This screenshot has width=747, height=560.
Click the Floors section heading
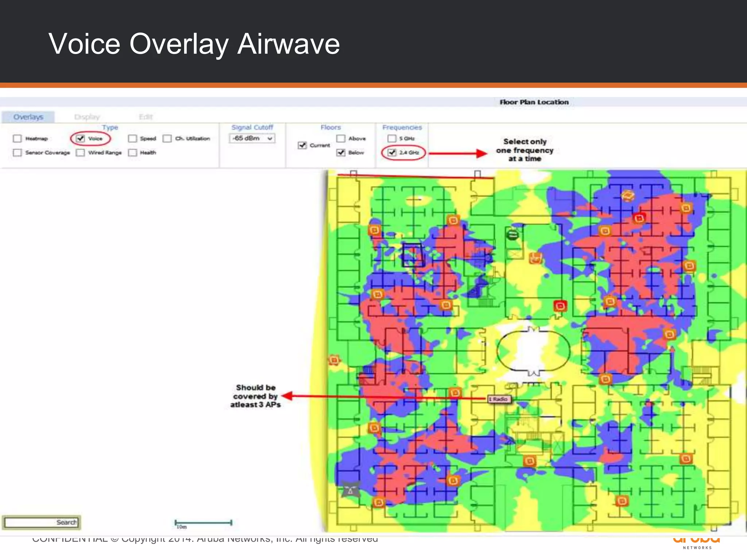(330, 127)
